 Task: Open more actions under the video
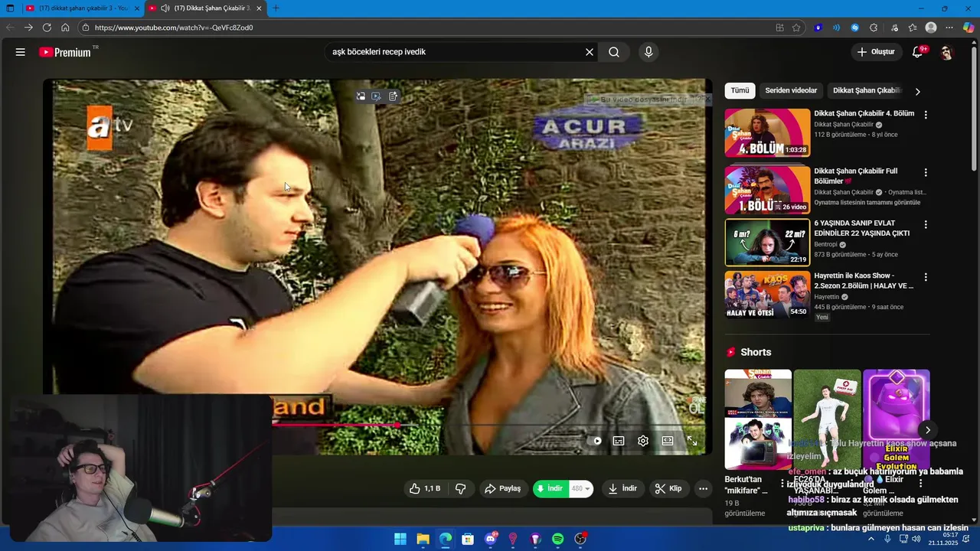(x=703, y=488)
